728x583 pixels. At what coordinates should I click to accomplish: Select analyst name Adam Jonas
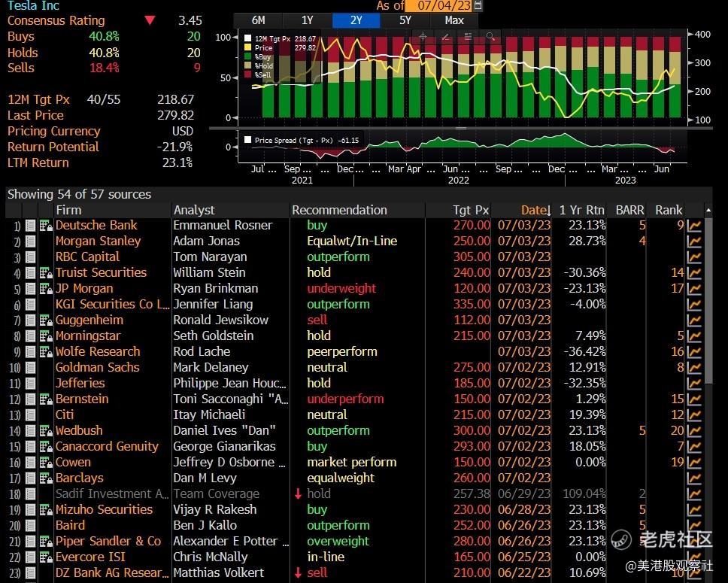click(206, 241)
